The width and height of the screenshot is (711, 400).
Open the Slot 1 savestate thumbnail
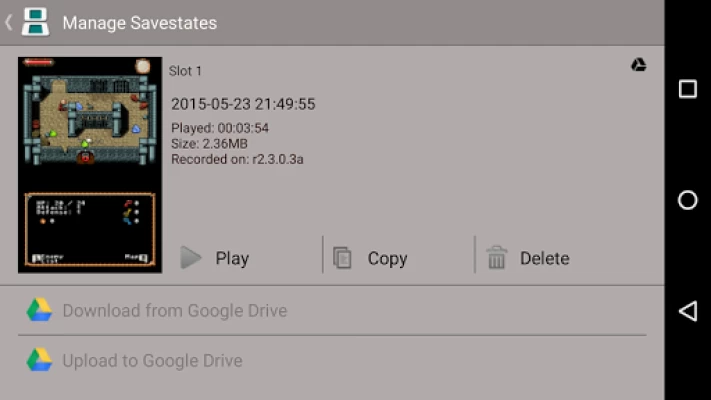[90, 165]
